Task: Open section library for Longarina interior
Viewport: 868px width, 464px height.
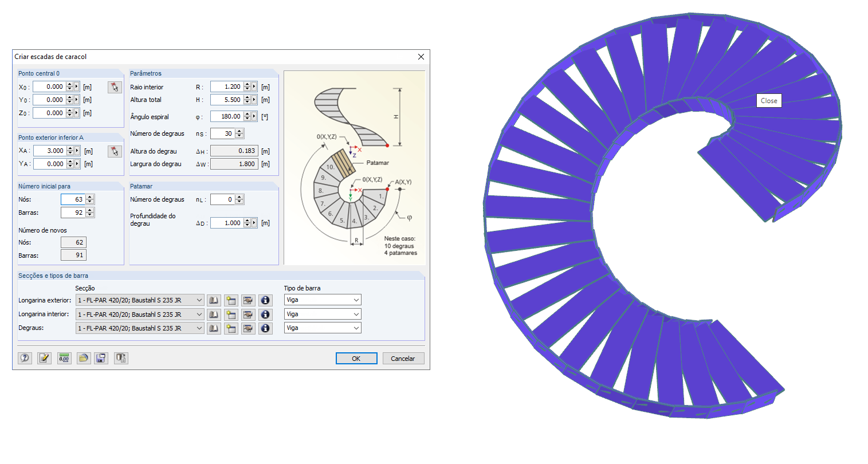Action: click(x=214, y=314)
